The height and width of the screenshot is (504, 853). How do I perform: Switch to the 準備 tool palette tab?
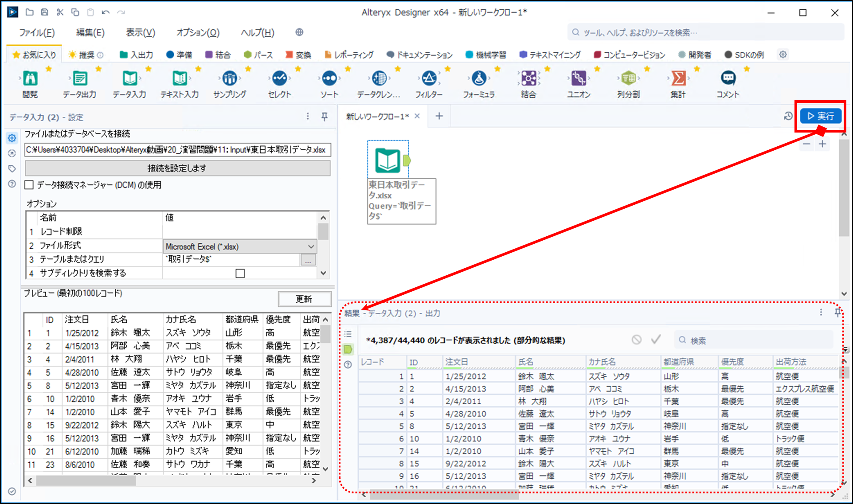[179, 55]
